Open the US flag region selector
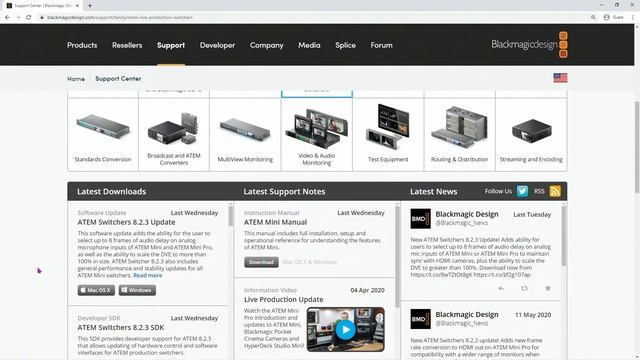This screenshot has height=360, width=640. click(x=560, y=78)
